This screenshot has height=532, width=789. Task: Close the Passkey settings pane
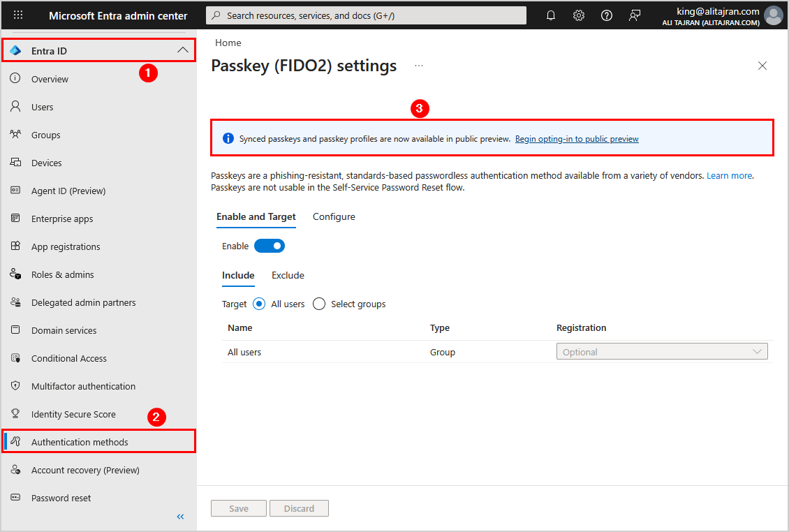point(762,66)
